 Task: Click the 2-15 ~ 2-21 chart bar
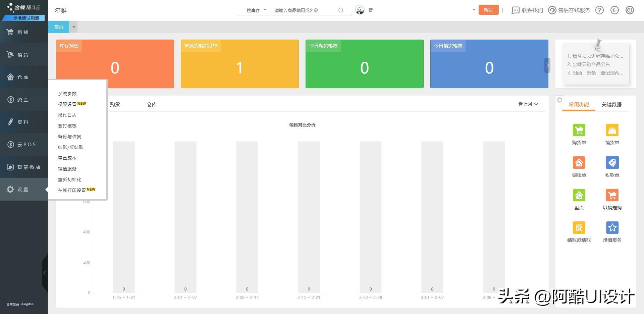tap(309, 217)
